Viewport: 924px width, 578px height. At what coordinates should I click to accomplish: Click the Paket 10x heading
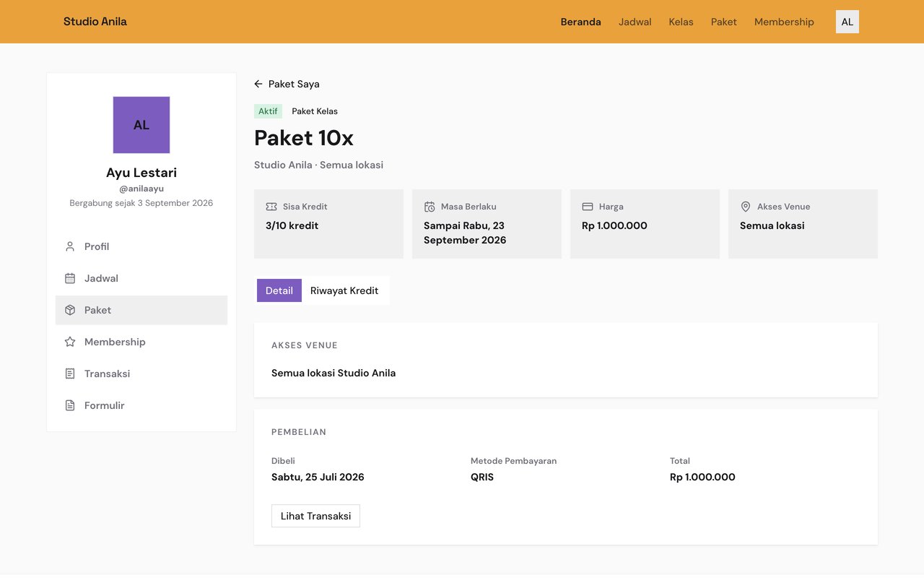pyautogui.click(x=304, y=137)
